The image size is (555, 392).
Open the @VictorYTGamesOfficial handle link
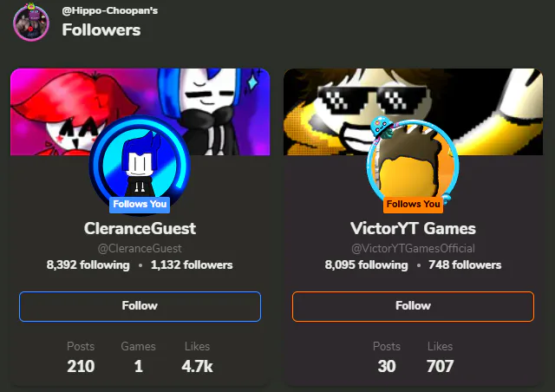tap(413, 249)
